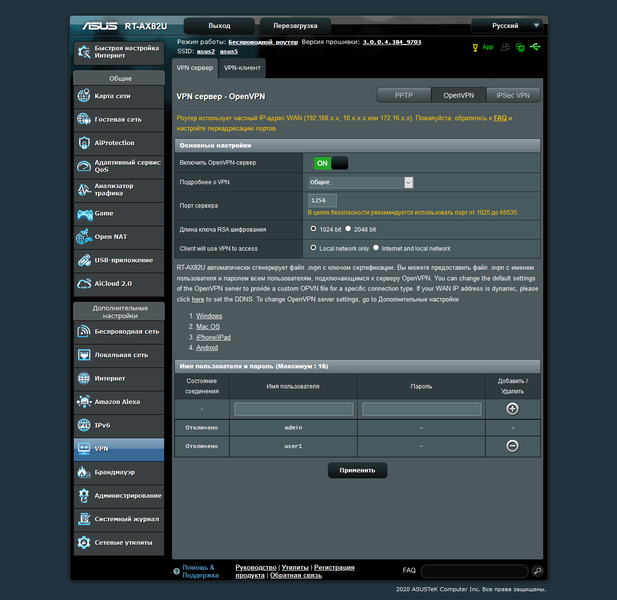Image resolution: width=617 pixels, height=600 pixels.
Task: Click the USB status icon in header
Action: point(535,47)
